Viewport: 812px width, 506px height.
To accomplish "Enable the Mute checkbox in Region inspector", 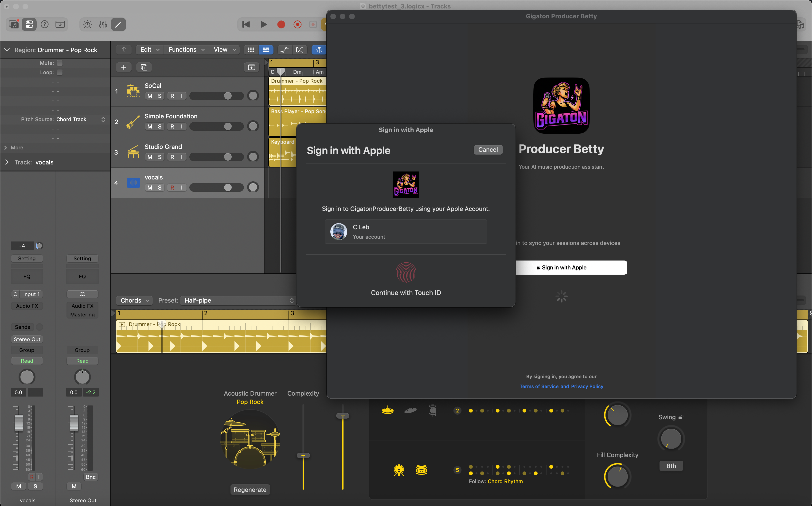I will click(x=59, y=62).
